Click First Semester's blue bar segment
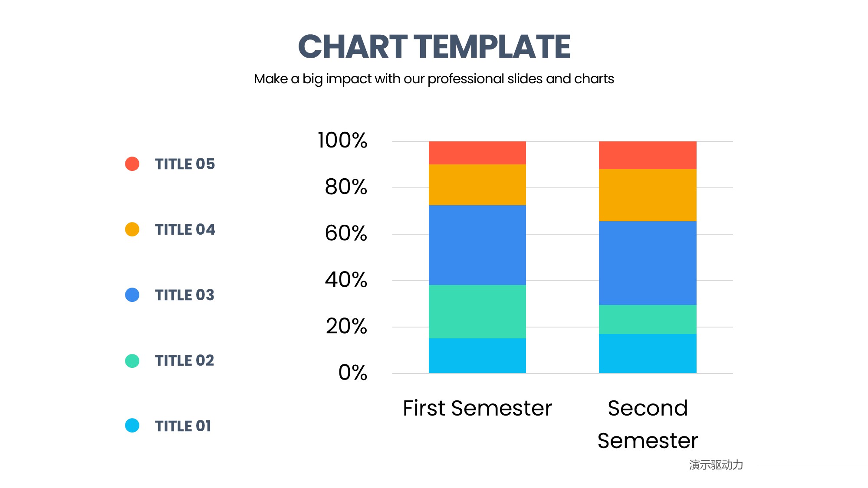The height and width of the screenshot is (488, 868). tap(477, 245)
